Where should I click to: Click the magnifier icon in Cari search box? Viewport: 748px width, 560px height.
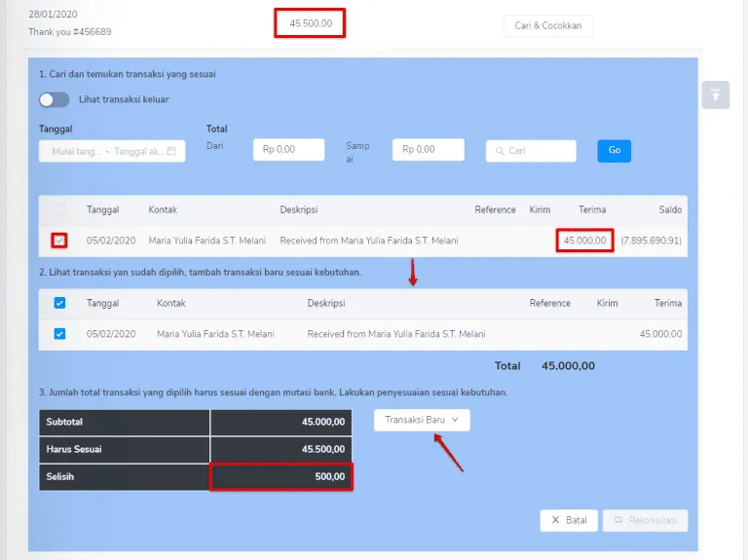[500, 151]
